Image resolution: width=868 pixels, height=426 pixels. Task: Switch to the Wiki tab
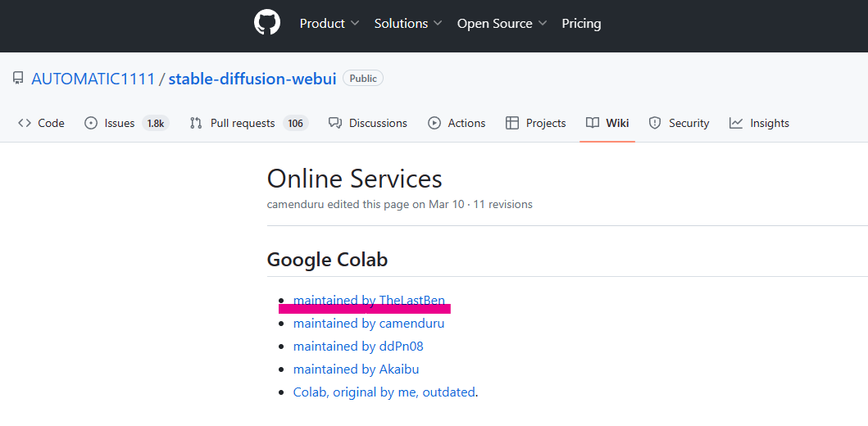607,123
